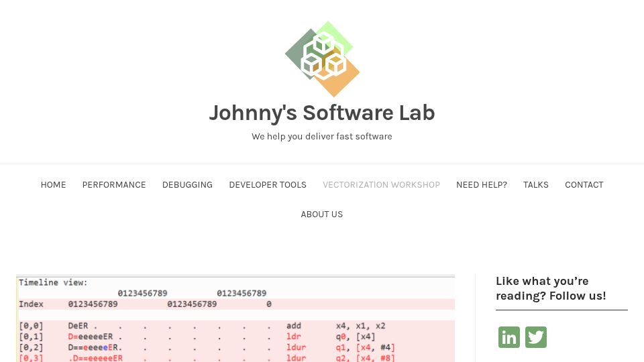Open the Timeline view article image
644x362 pixels.
coord(235,318)
